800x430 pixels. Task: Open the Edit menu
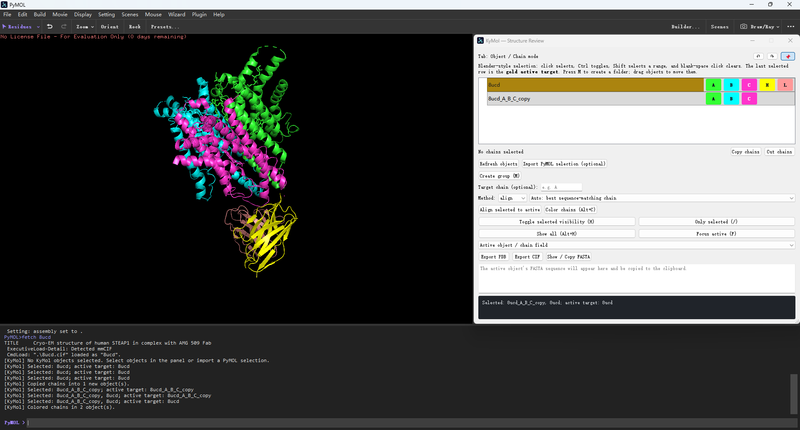pyautogui.click(x=22, y=14)
